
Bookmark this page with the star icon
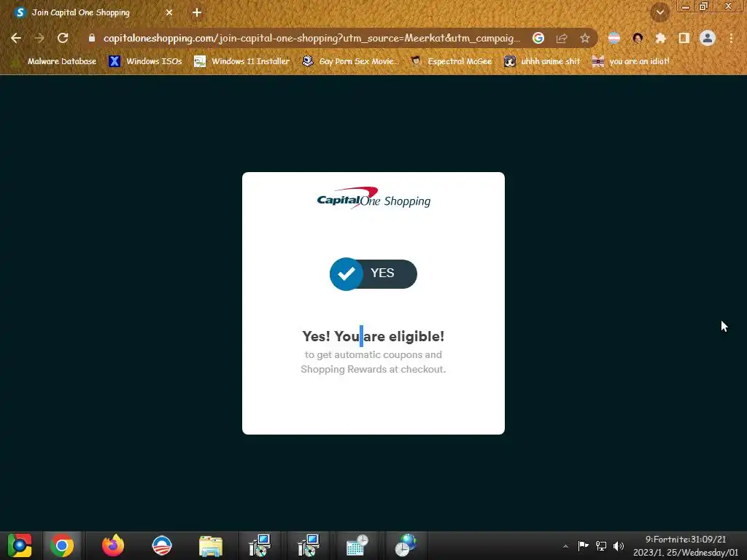pyautogui.click(x=585, y=38)
